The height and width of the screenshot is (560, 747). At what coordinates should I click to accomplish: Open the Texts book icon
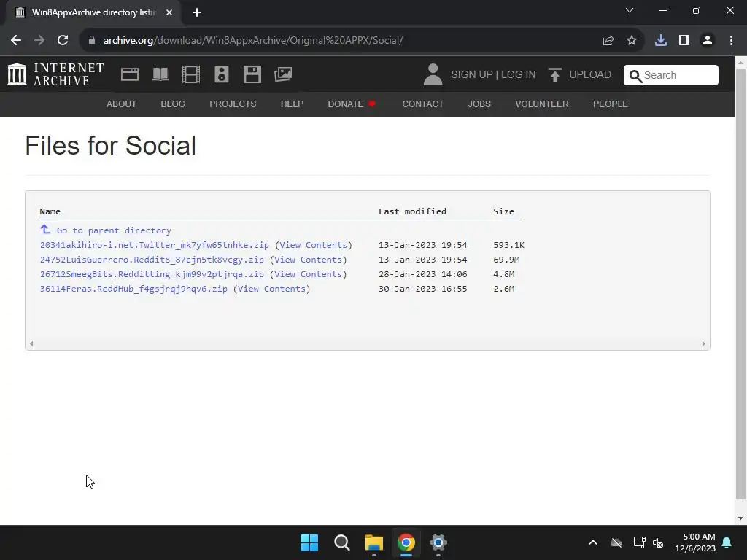click(160, 74)
